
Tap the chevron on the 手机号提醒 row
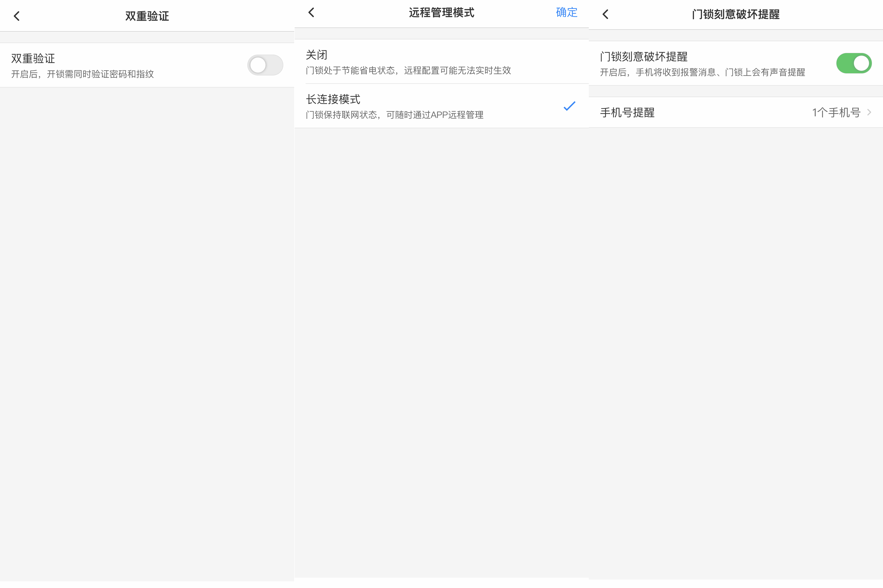click(870, 112)
